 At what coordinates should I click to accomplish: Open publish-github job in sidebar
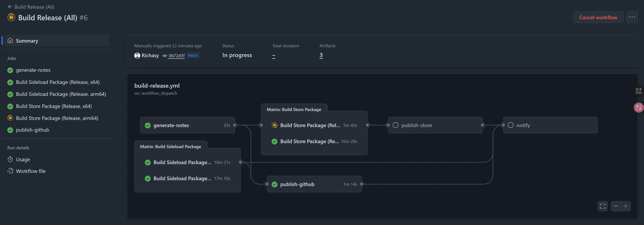pos(32,130)
